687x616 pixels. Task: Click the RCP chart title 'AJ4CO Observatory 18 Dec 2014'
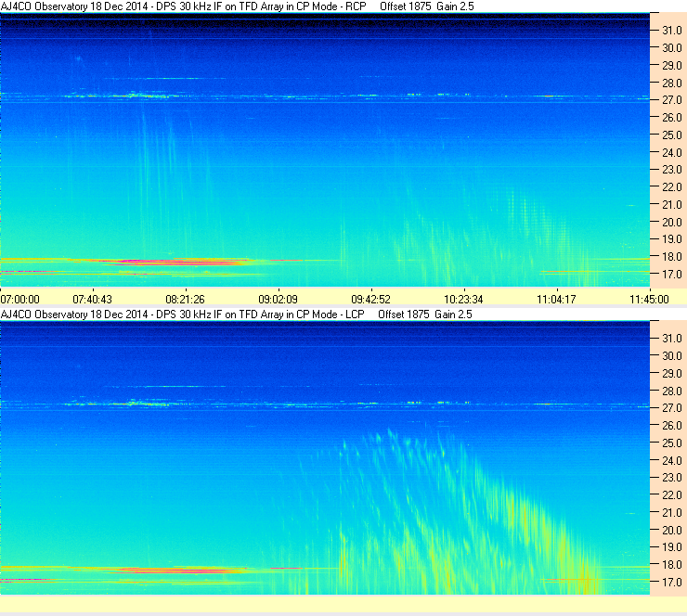coord(74,6)
